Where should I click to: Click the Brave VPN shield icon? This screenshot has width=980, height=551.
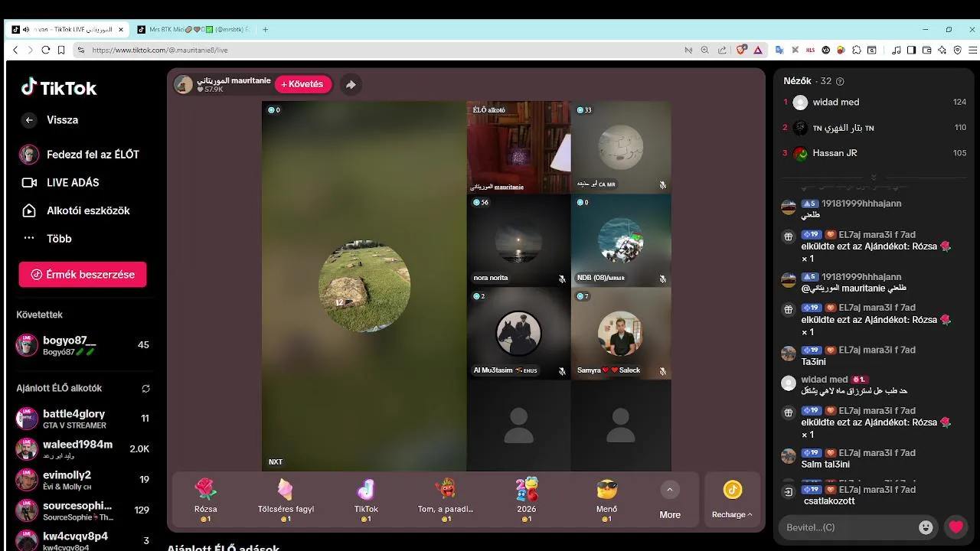point(957,50)
